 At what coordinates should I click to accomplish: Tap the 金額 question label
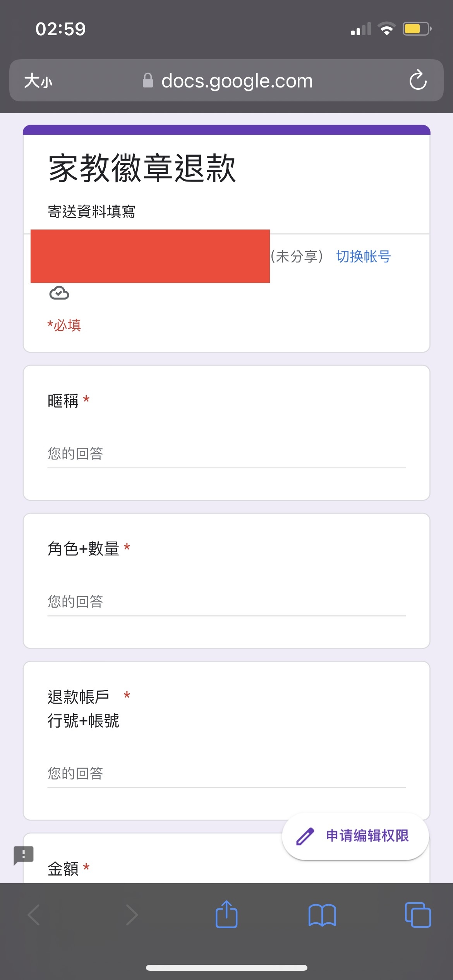[x=63, y=869]
